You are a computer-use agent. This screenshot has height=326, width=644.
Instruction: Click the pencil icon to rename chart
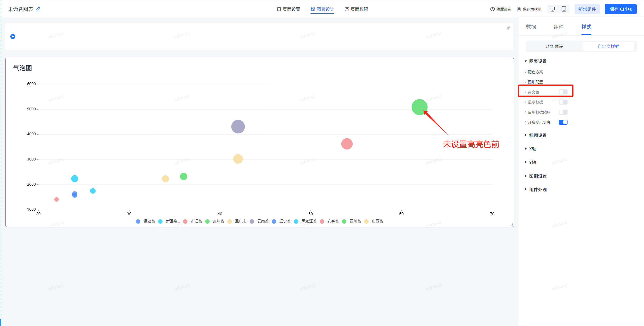[x=38, y=9]
